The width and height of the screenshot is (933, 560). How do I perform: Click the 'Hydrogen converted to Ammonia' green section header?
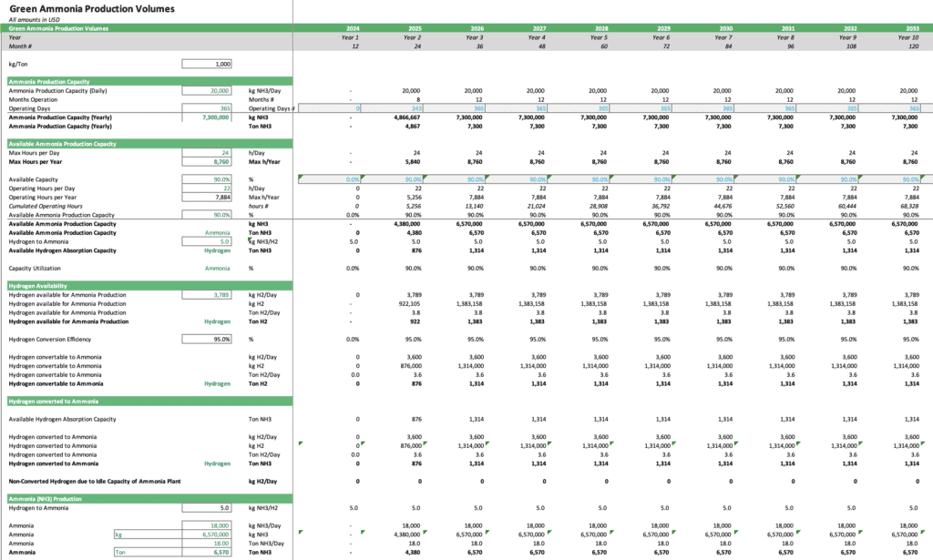[150, 402]
